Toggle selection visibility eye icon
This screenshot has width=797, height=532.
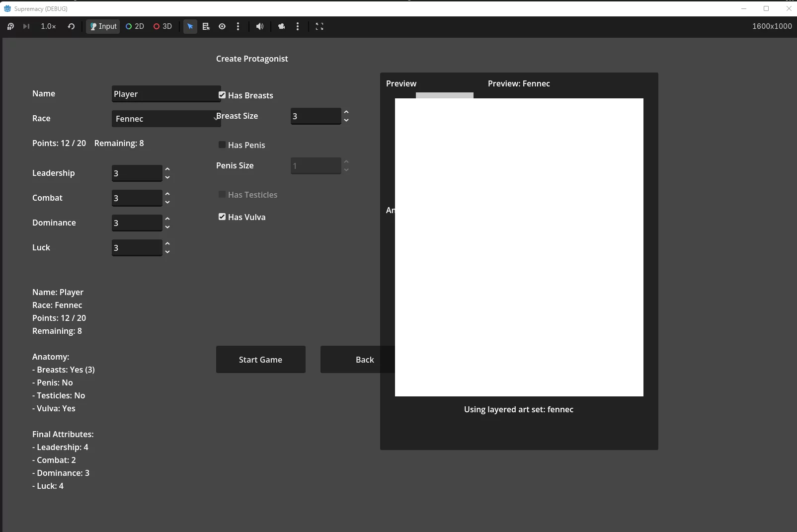point(222,26)
